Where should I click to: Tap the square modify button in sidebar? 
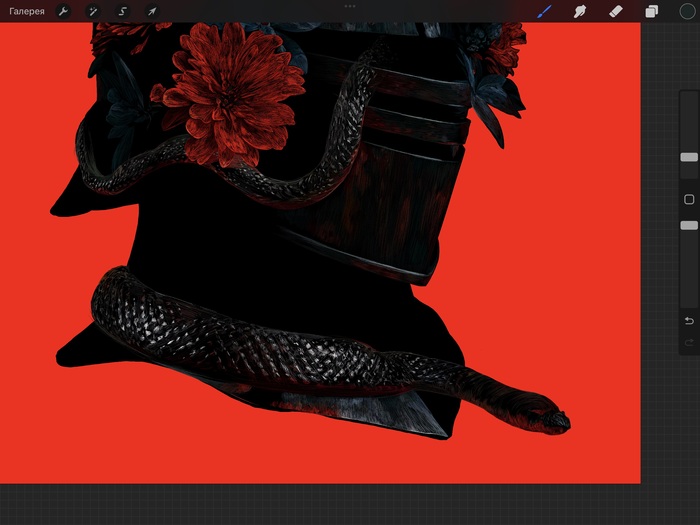(689, 200)
